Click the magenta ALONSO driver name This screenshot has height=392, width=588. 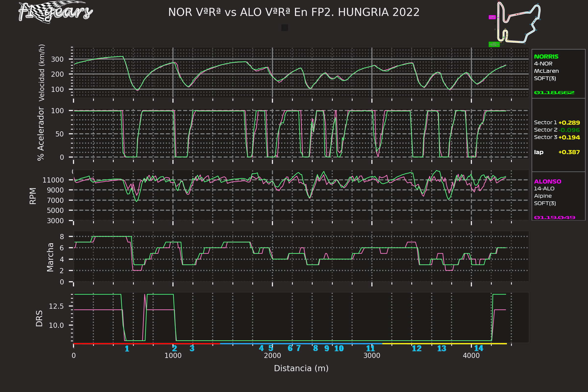click(548, 182)
